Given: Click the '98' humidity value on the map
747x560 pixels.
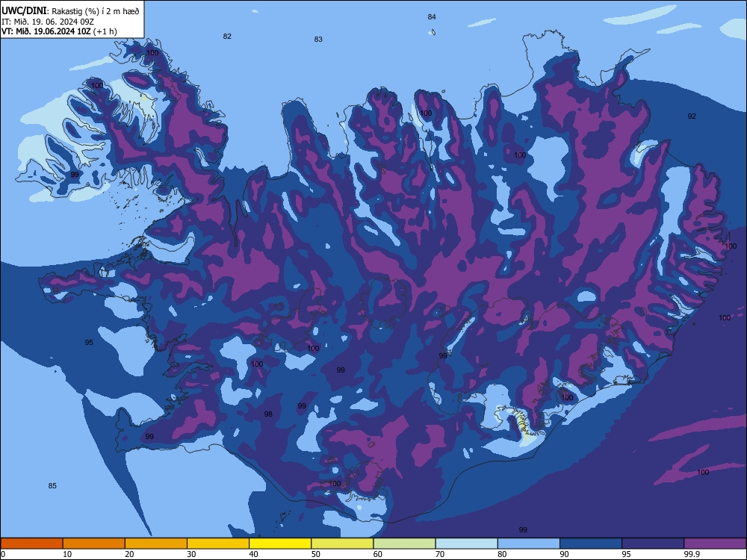Looking at the screenshot, I should [268, 414].
